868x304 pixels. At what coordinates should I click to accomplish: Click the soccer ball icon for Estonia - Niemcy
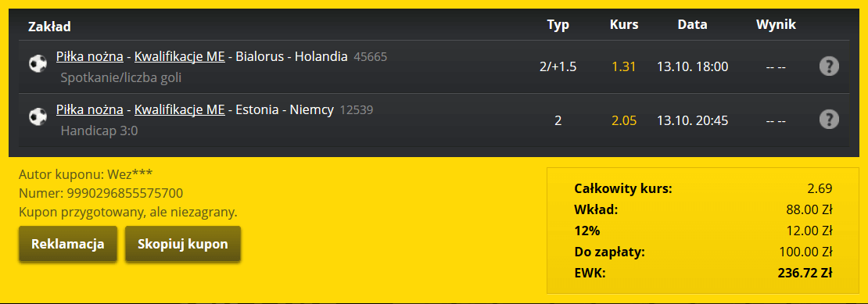[38, 117]
